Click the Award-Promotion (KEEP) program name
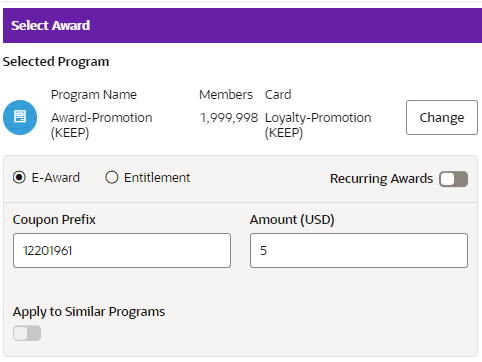Screen dimensions: 482x362 (x=102, y=125)
